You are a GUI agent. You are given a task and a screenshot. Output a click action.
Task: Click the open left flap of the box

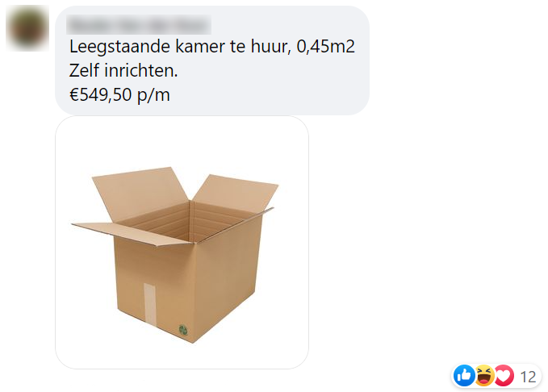coord(133,233)
